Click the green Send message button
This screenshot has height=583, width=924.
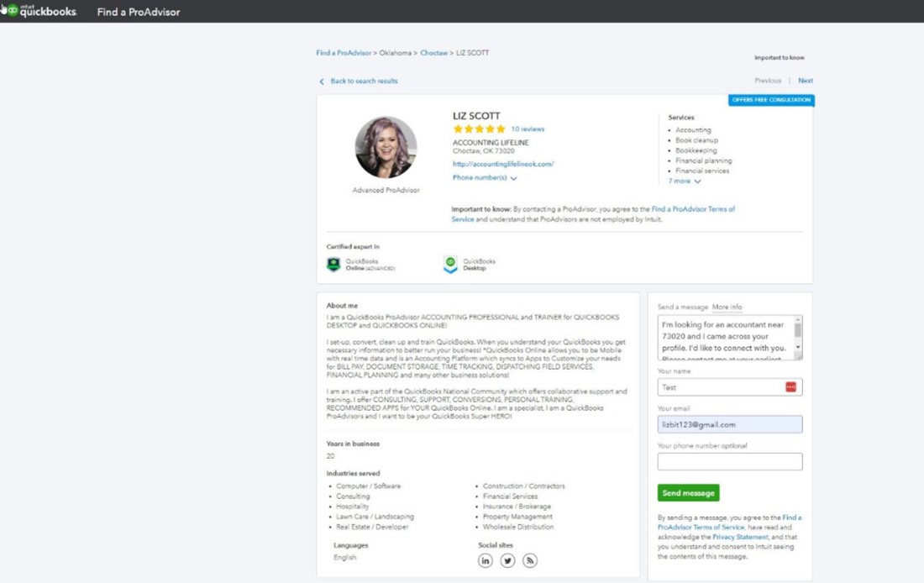pyautogui.click(x=688, y=493)
